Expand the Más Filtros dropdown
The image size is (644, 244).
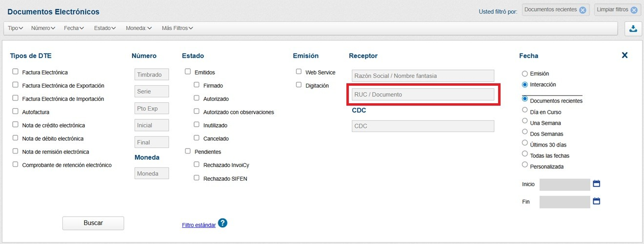tap(177, 28)
